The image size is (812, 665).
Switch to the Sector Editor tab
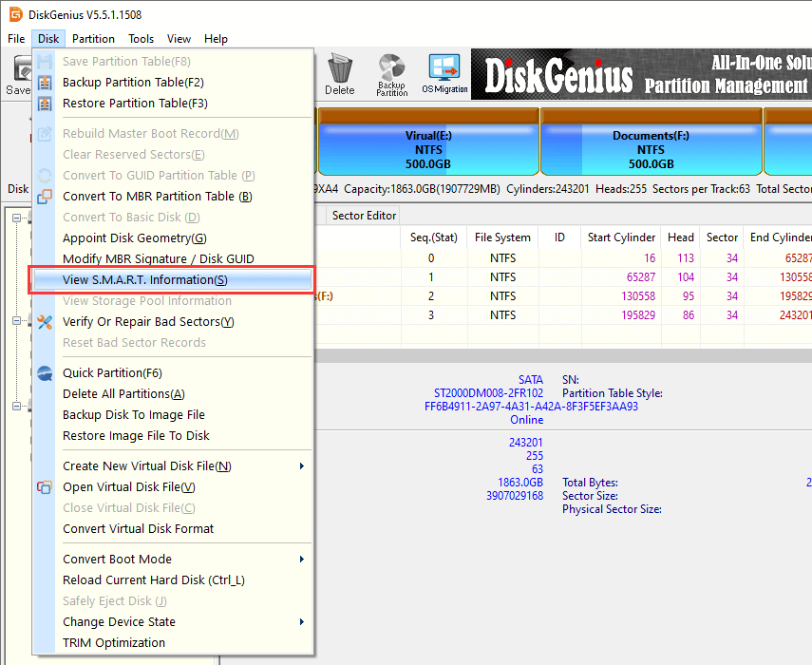(x=364, y=216)
